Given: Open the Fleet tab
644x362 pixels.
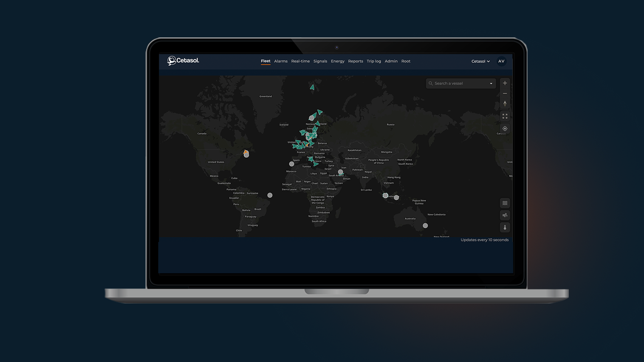Looking at the screenshot, I should point(266,61).
